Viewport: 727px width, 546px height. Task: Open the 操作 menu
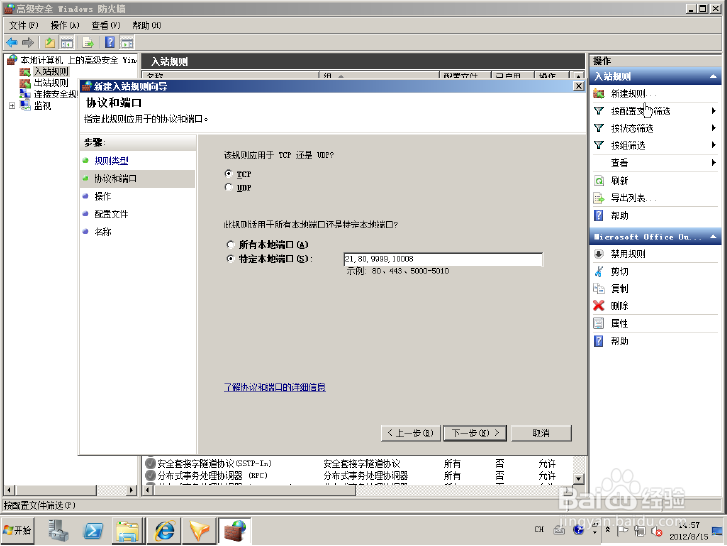pyautogui.click(x=65, y=25)
